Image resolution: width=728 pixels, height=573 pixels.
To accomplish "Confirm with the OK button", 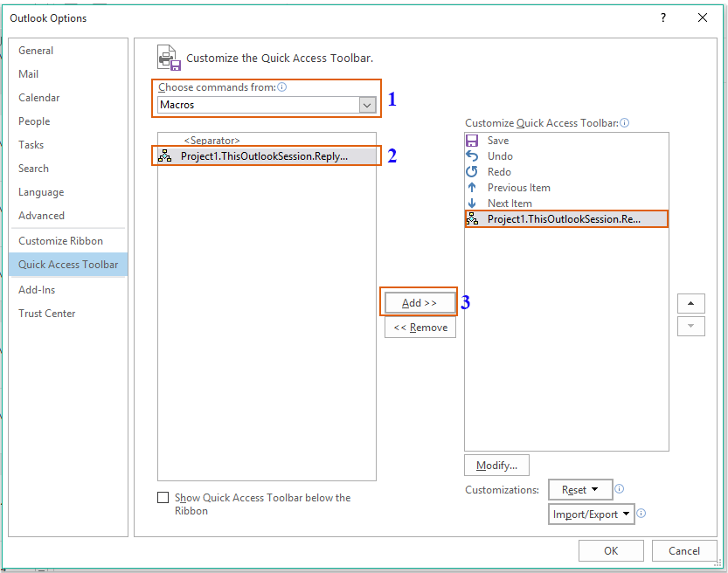I will pyautogui.click(x=611, y=551).
